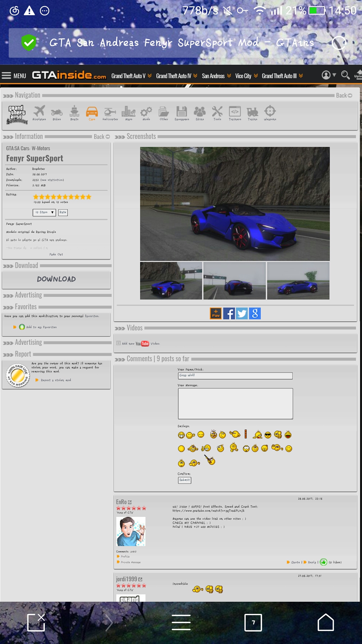Screen dimensions: 362x644
Task: Open the Tools category icon
Action: tap(217, 113)
